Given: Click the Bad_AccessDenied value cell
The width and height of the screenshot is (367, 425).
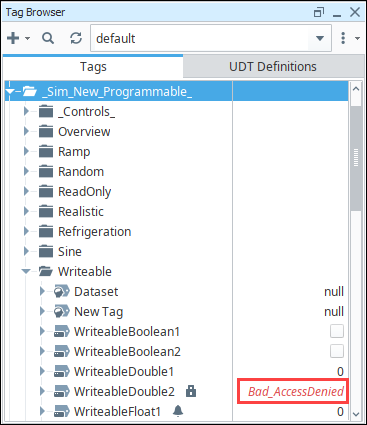Looking at the screenshot, I should click(293, 391).
